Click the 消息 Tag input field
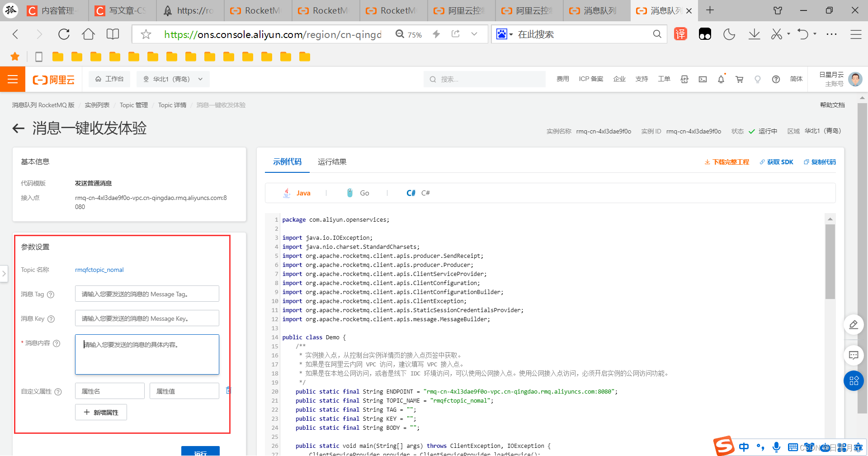This screenshot has width=868, height=456. [147, 294]
